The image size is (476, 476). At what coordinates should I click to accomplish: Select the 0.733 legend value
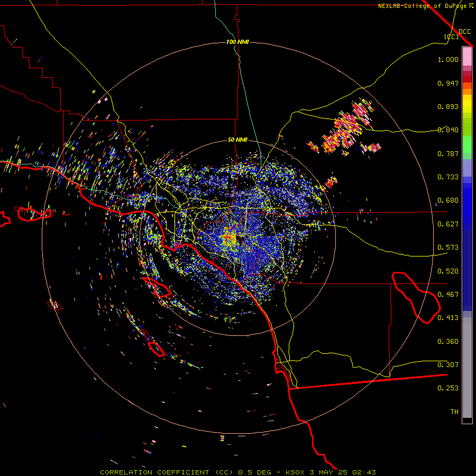[x=448, y=177]
